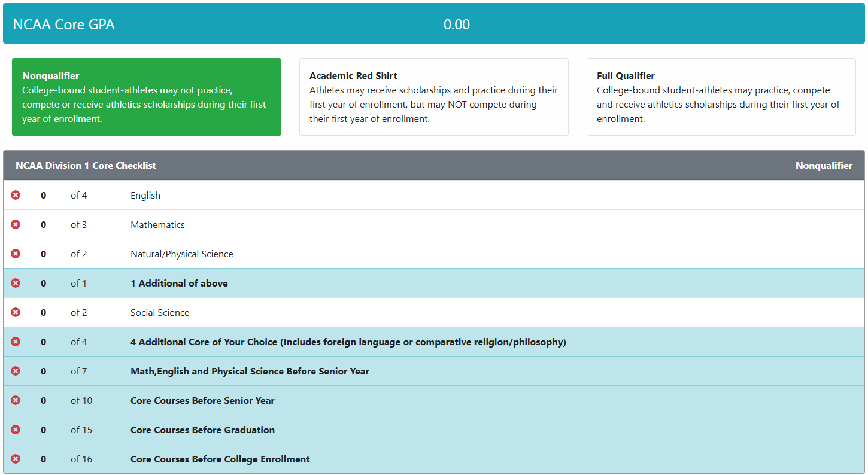Viewport: 868px width, 475px height.
Task: Click the Core Courses Before Senior Year row
Action: pyautogui.click(x=202, y=400)
